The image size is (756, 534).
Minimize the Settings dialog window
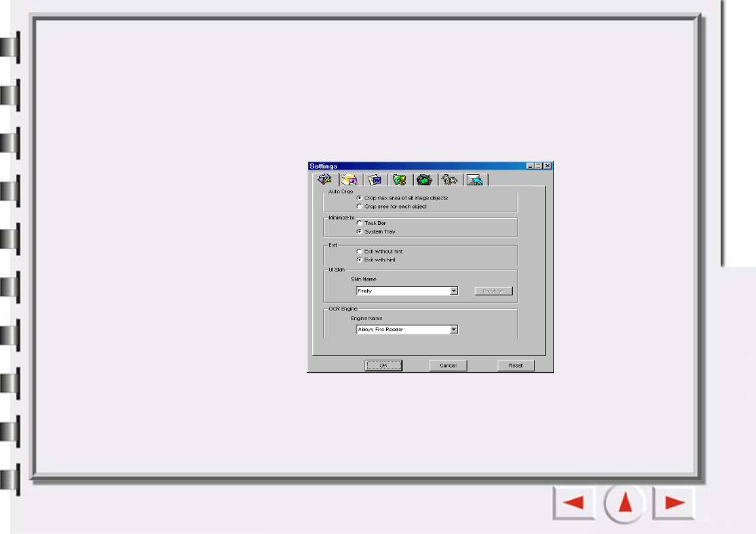(x=530, y=166)
